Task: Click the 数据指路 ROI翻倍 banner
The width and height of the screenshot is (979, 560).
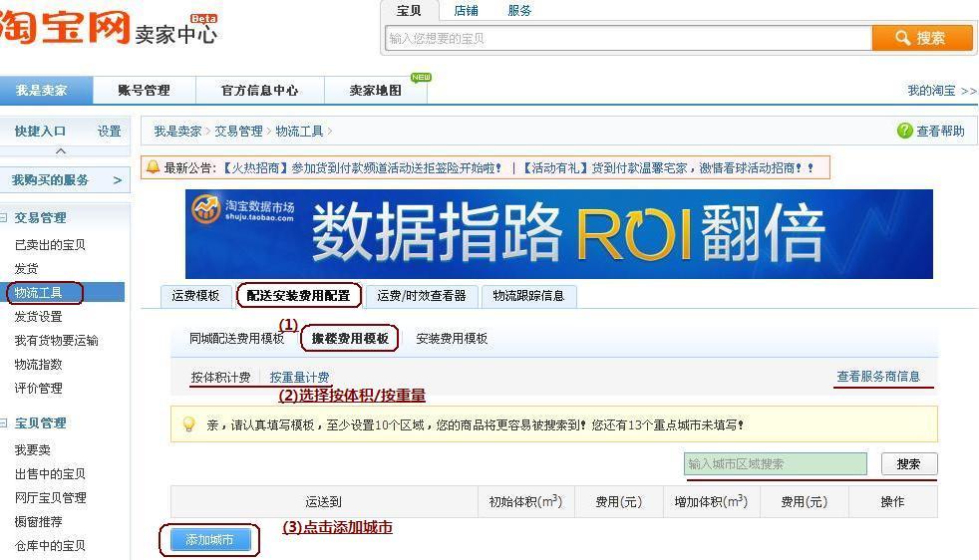Action: 559,234
